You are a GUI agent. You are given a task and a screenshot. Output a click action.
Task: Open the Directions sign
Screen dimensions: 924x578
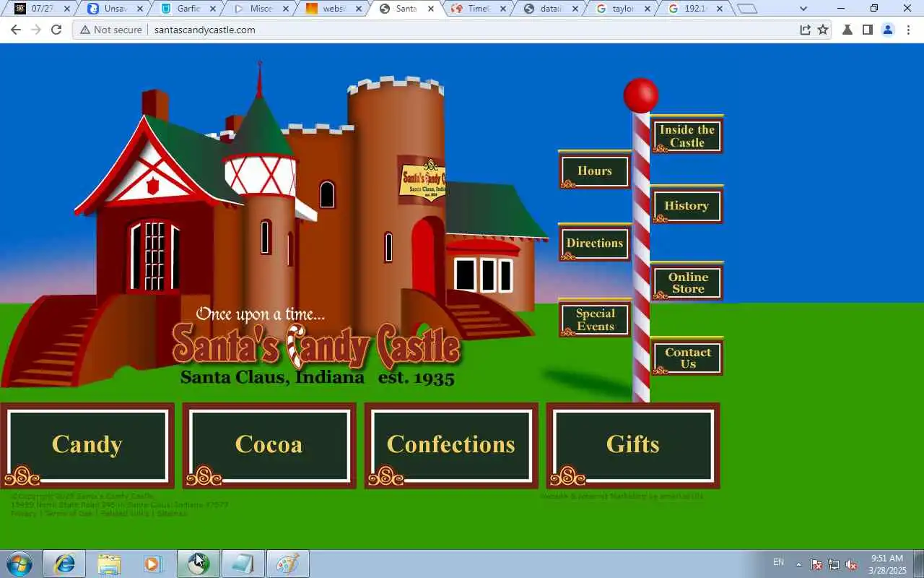tap(595, 243)
